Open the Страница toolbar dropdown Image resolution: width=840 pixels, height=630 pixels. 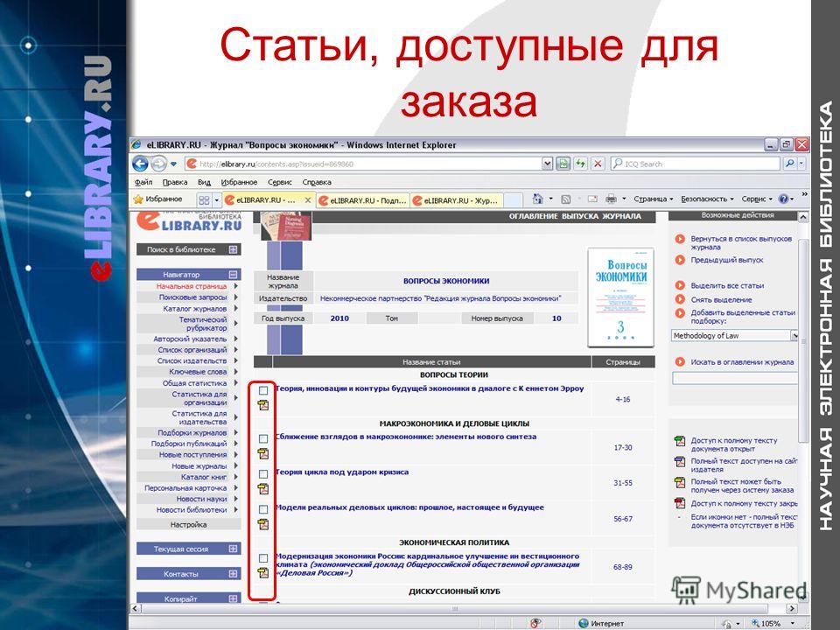coord(654,199)
